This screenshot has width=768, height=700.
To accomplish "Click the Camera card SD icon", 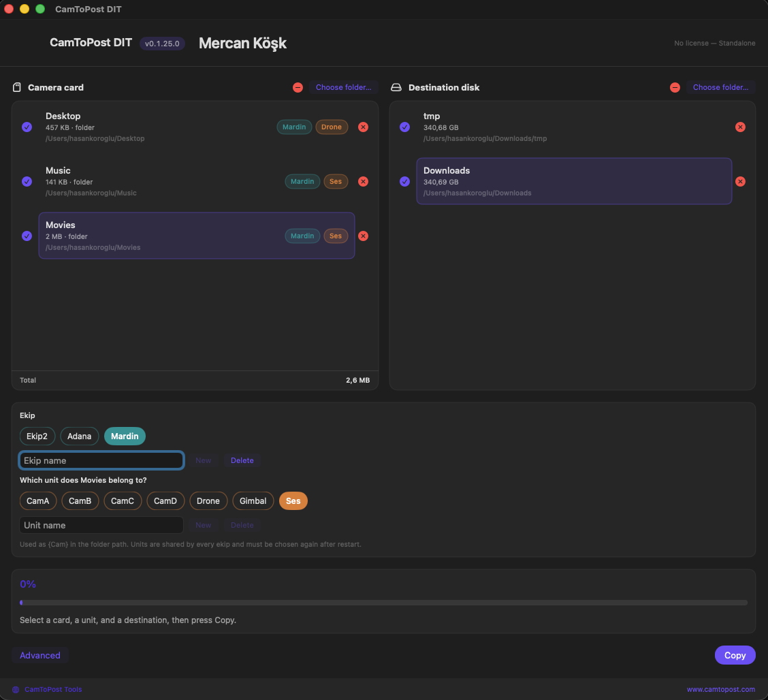I will (x=16, y=87).
